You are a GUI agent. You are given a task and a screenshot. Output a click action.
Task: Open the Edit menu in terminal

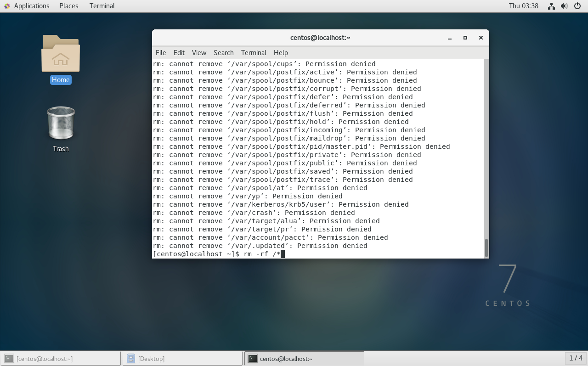(179, 53)
